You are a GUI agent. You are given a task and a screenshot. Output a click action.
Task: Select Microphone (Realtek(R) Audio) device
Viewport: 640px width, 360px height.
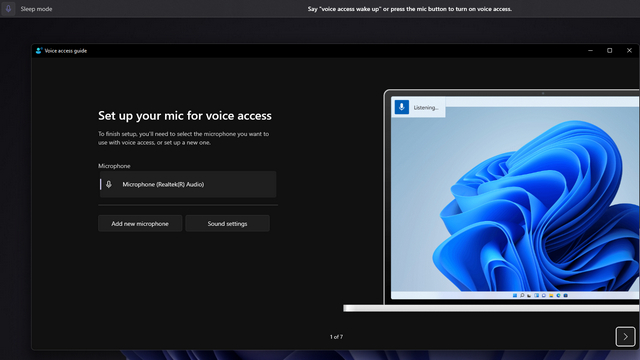(188, 184)
